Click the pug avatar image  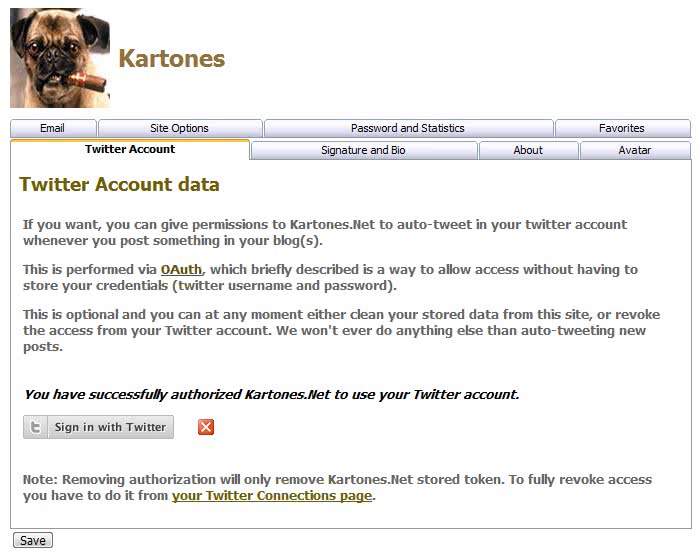point(60,58)
